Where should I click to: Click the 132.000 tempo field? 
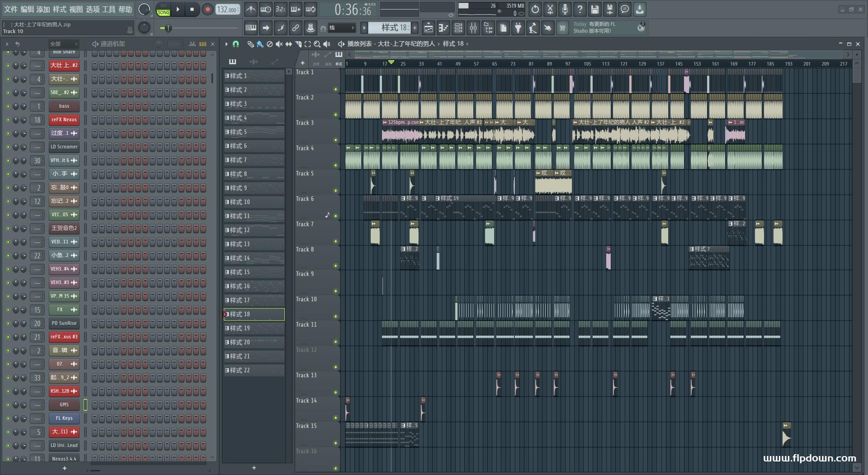click(x=228, y=9)
